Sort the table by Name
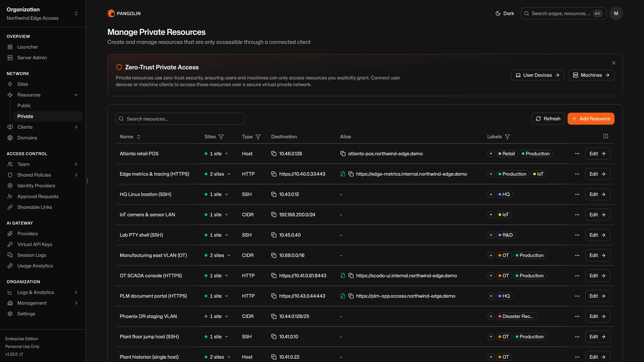 130,137
